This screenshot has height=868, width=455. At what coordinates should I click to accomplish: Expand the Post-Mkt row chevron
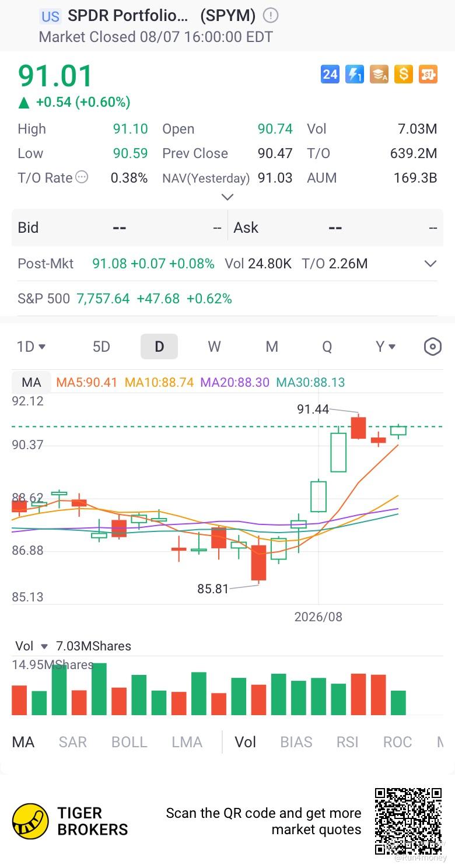tap(430, 264)
